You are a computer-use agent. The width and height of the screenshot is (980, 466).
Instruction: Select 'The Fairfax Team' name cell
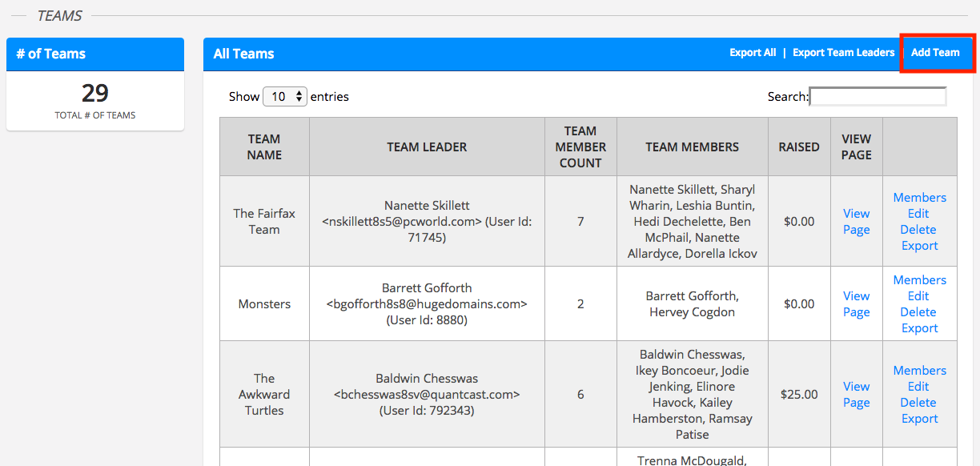tap(264, 222)
